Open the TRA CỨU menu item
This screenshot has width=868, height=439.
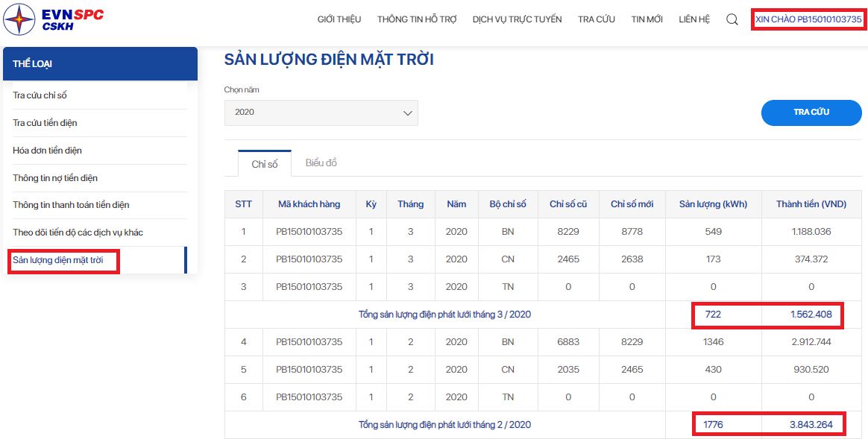pos(597,19)
